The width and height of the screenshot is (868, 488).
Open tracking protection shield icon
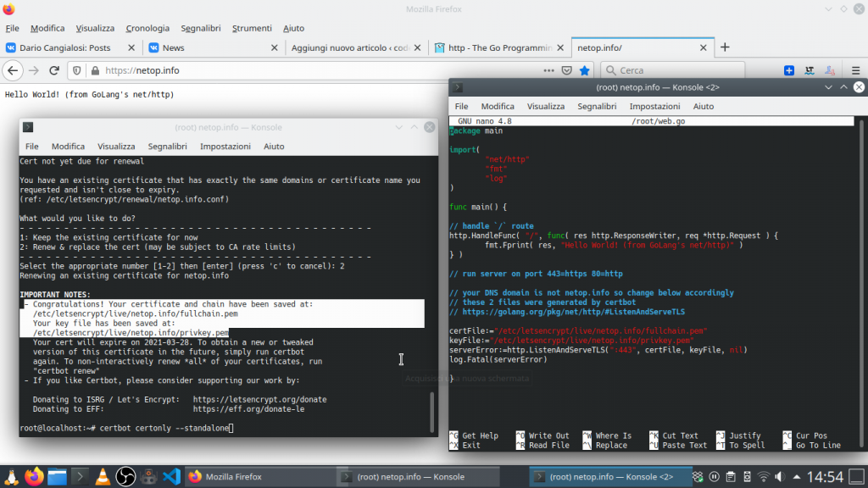point(77,70)
